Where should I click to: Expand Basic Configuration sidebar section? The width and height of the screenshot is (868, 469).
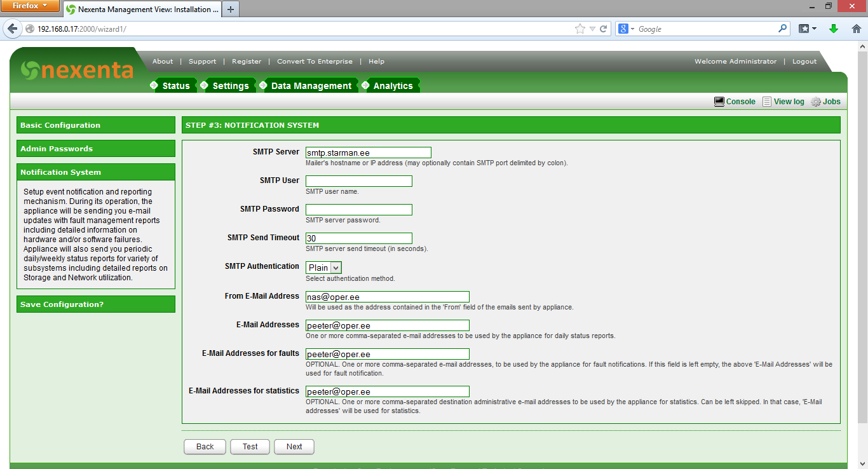click(96, 125)
